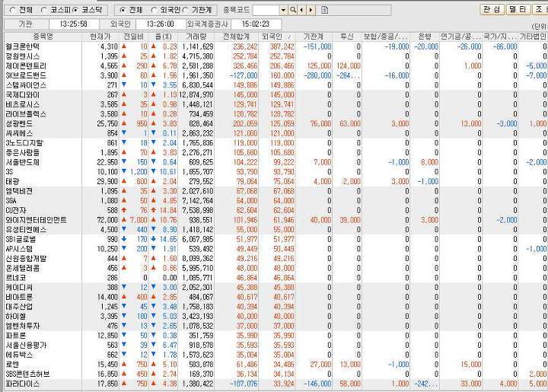Sort by the 보험/종금/... column header
The image size is (548, 392).
click(386, 37)
